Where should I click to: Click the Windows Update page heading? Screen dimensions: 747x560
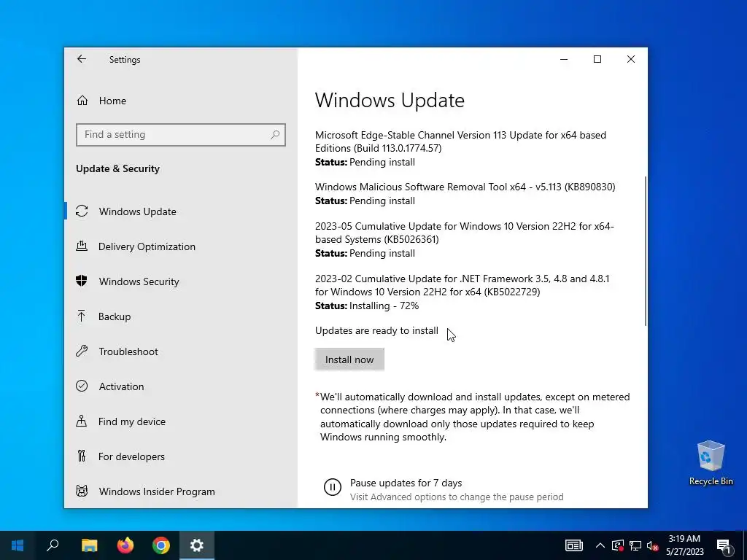[x=390, y=100]
